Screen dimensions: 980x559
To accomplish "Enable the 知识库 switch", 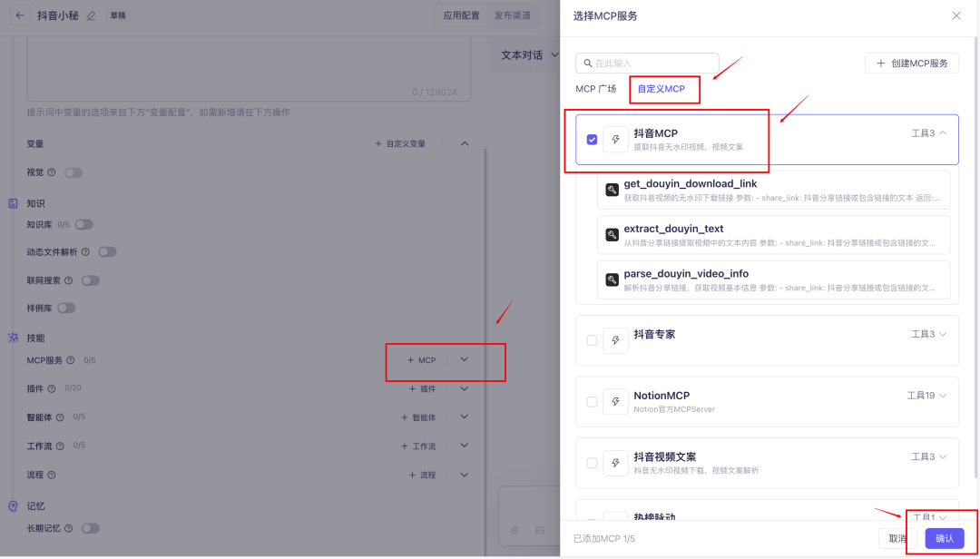I will 84,224.
